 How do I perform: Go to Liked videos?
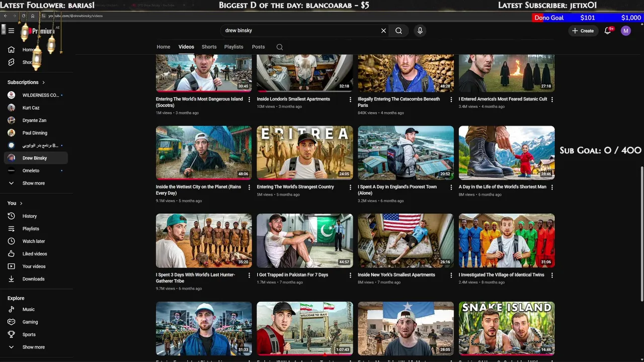[x=35, y=254]
